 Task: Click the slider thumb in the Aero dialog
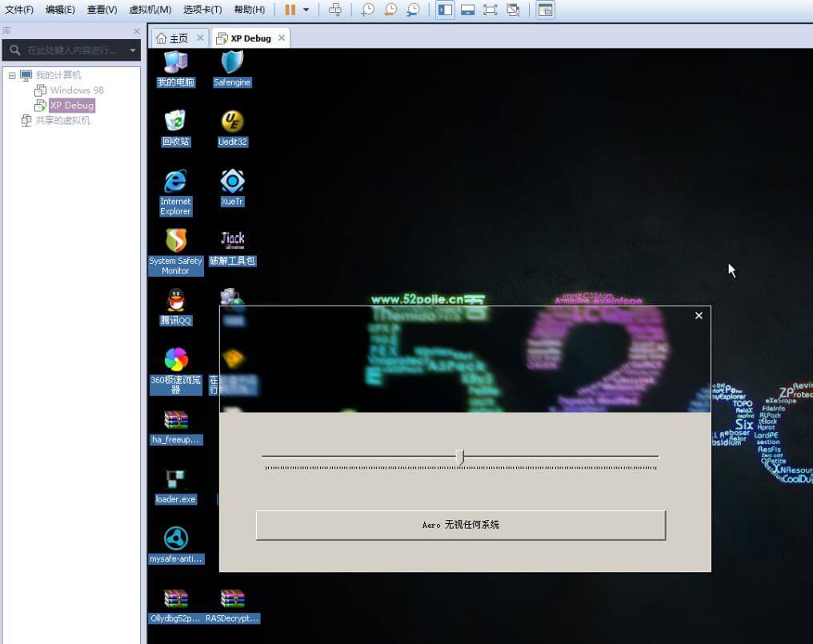click(x=460, y=457)
